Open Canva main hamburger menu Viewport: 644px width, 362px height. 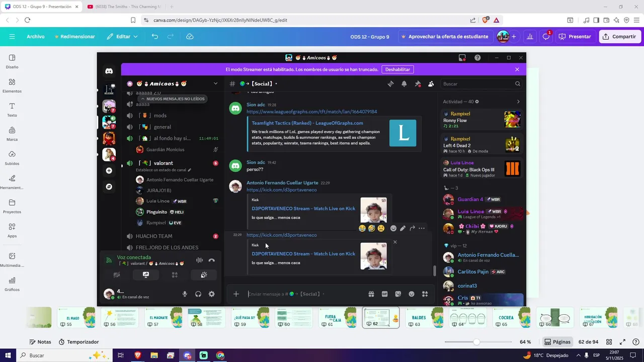pyautogui.click(x=12, y=37)
